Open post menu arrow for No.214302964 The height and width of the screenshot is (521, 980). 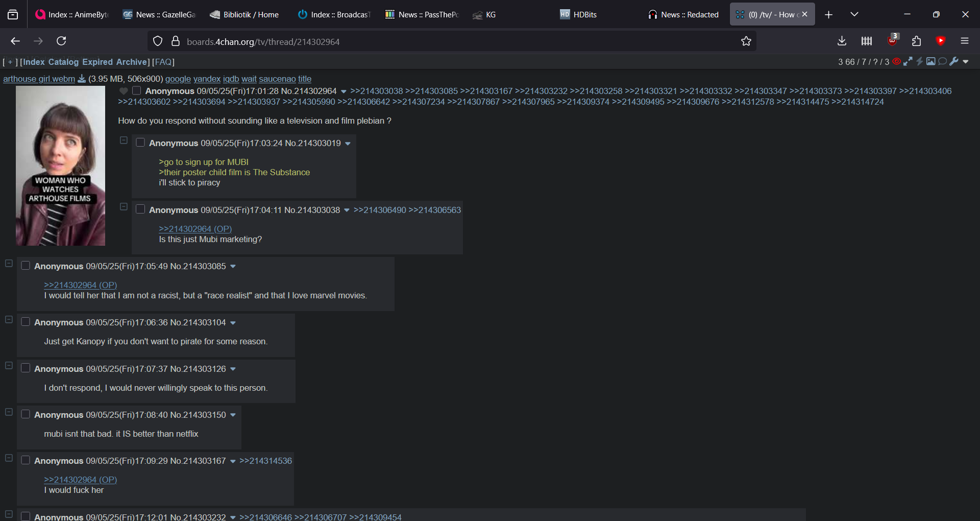pos(344,91)
